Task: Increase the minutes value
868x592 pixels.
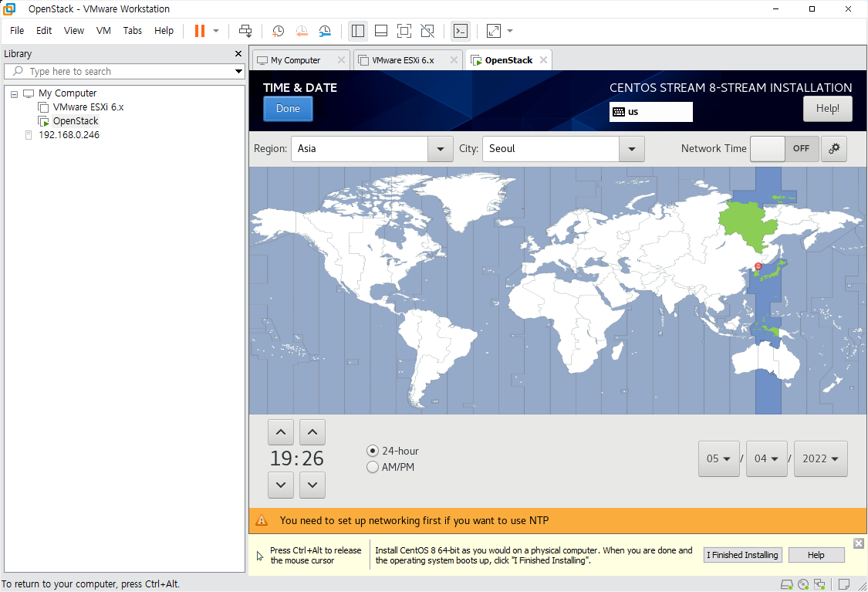Action: (x=312, y=432)
